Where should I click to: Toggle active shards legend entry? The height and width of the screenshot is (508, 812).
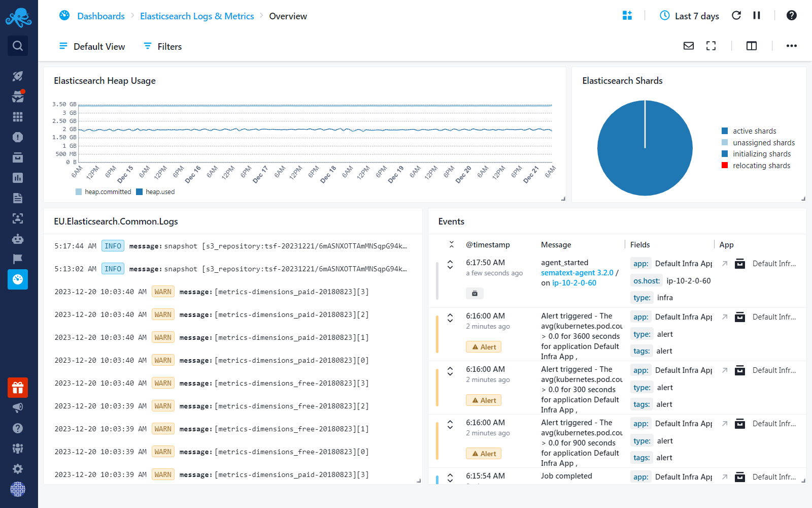[749, 131]
